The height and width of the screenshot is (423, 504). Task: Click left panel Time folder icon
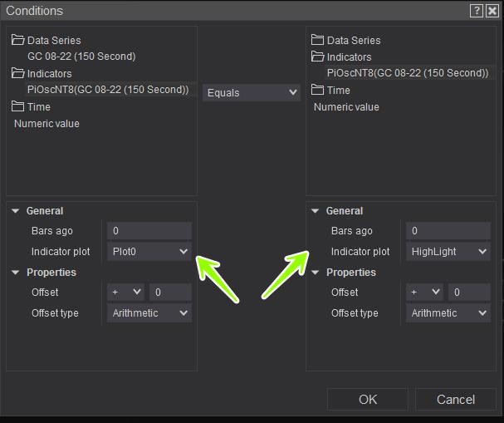click(17, 106)
